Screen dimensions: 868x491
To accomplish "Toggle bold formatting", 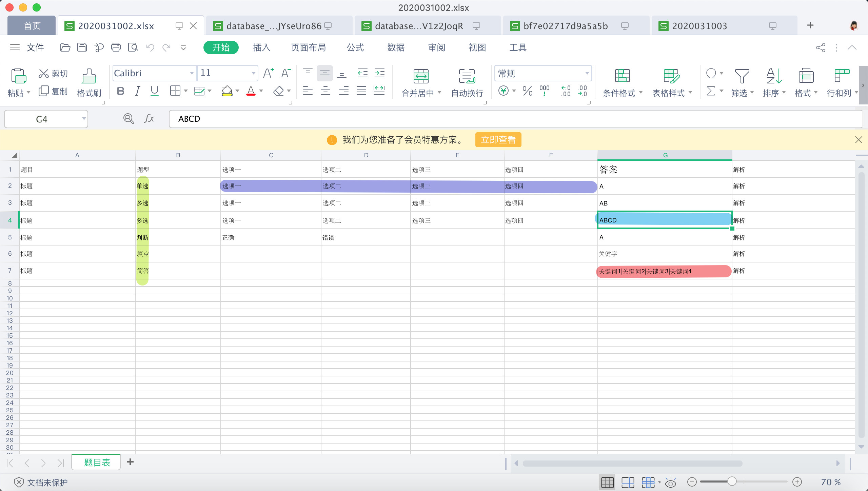I will pos(120,91).
